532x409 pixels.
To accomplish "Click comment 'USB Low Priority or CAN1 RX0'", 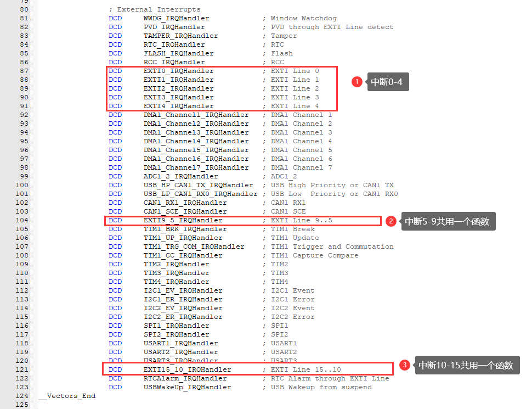I will tap(334, 194).
